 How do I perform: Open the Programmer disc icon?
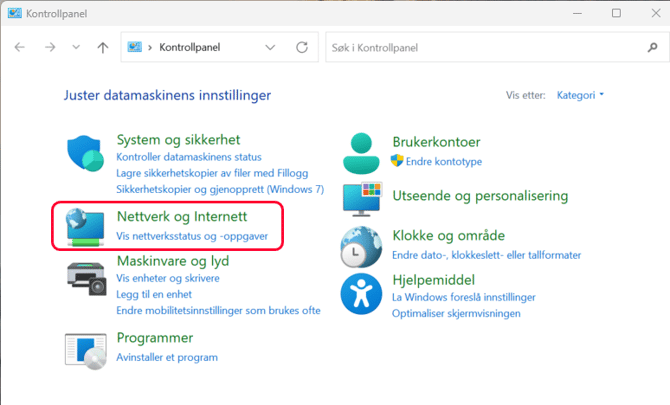(x=85, y=351)
